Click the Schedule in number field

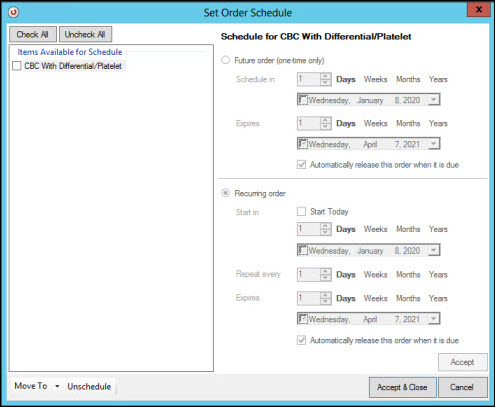coord(309,79)
